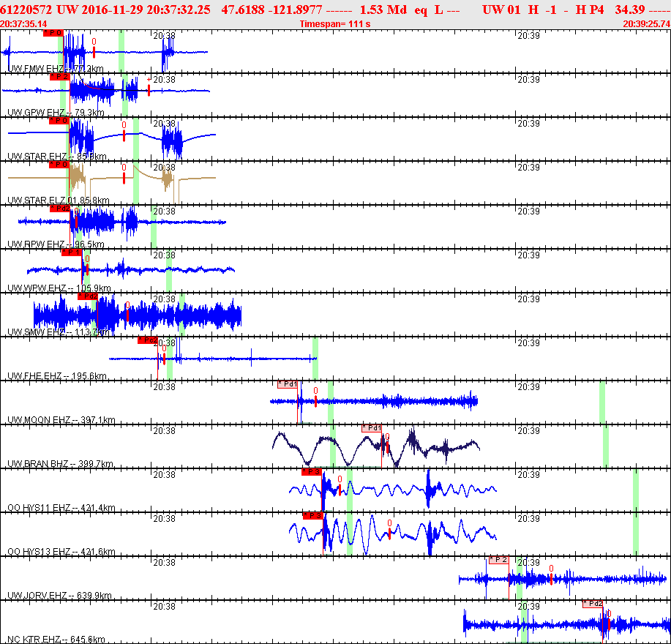
Task: Select the Pd2 pick flag on KTR trace
Action: click(x=593, y=604)
